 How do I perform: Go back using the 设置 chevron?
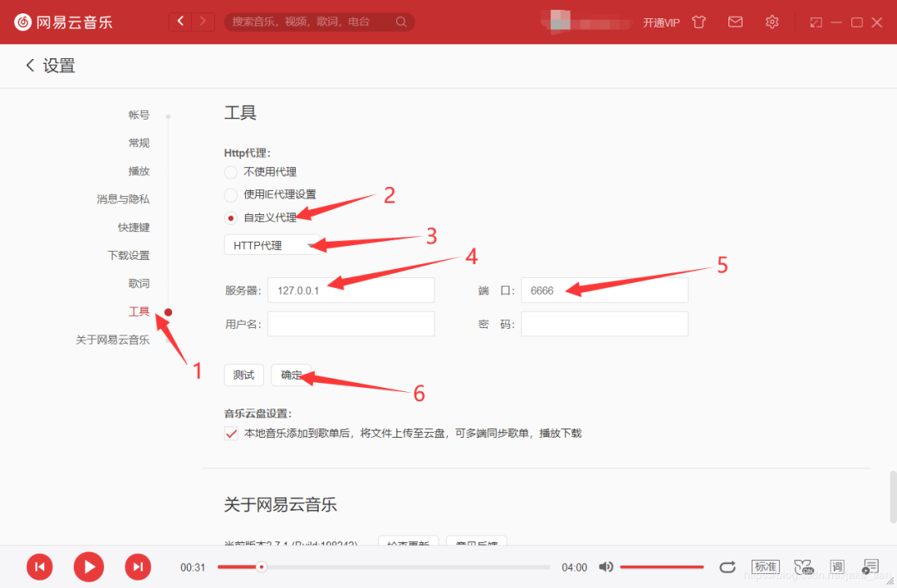(31, 66)
